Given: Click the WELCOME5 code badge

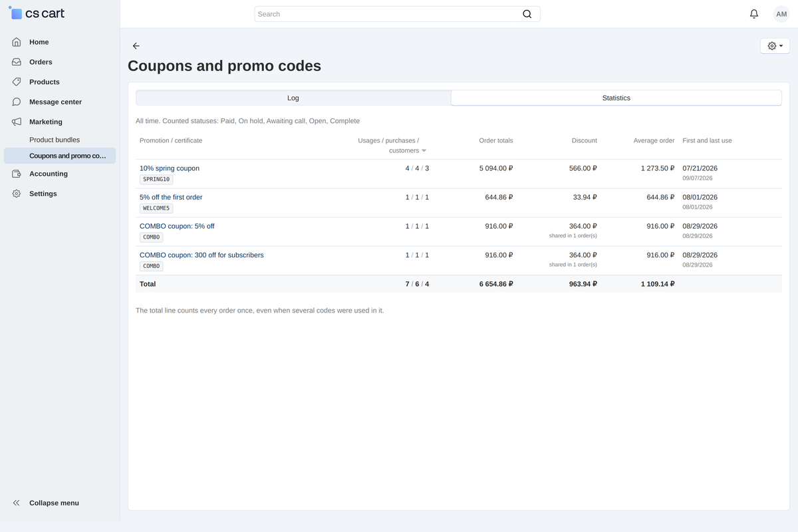Looking at the screenshot, I should click(156, 208).
